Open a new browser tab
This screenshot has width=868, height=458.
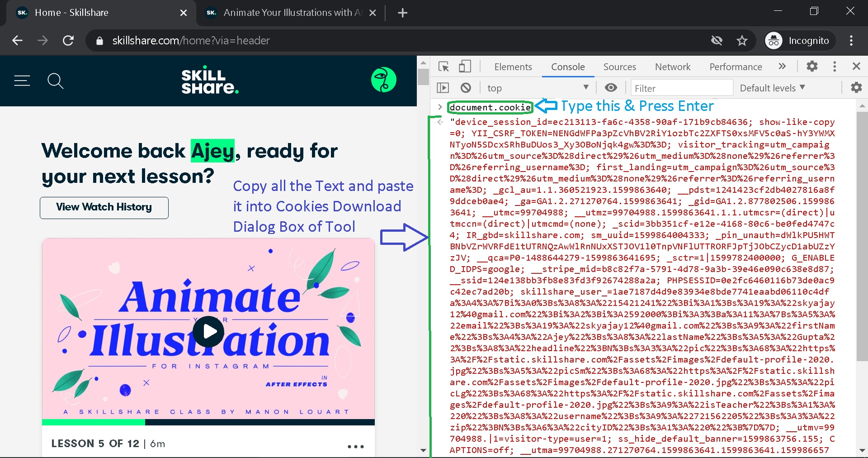(402, 13)
